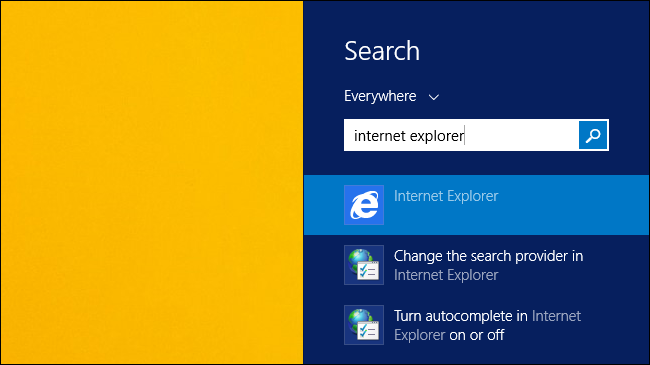Click the icon beside Change the search provider
Viewport: 650px width, 365px height.
tap(364, 265)
